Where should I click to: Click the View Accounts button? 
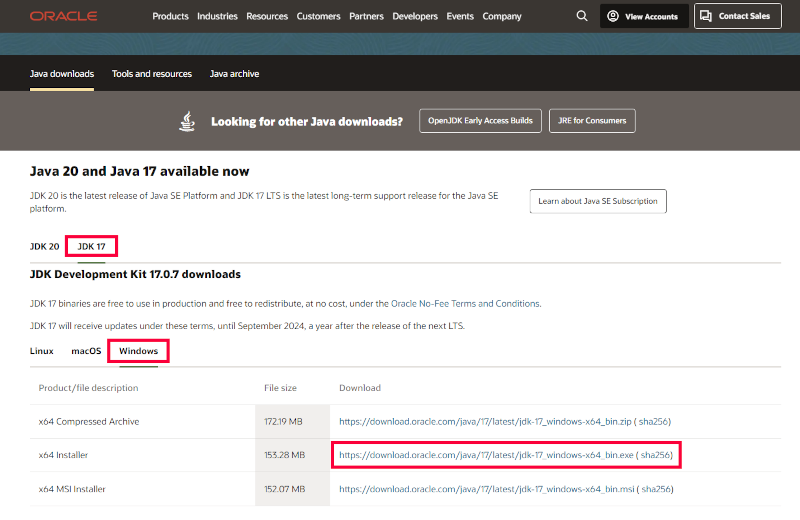point(644,16)
